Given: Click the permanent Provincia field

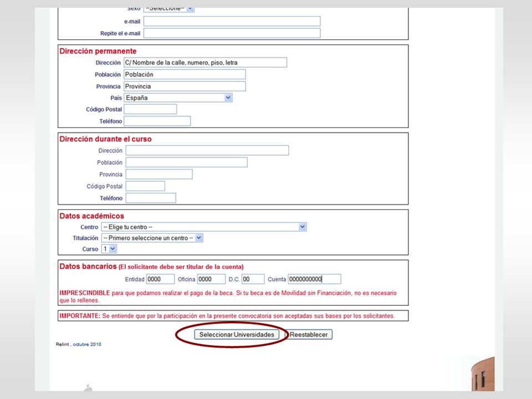Looking at the screenshot, I should click(x=185, y=86).
